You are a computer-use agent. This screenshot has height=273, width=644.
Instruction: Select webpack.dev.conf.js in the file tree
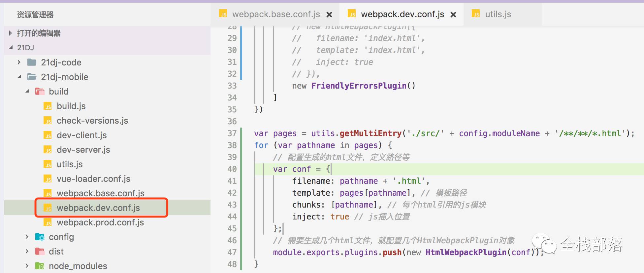pyautogui.click(x=98, y=208)
